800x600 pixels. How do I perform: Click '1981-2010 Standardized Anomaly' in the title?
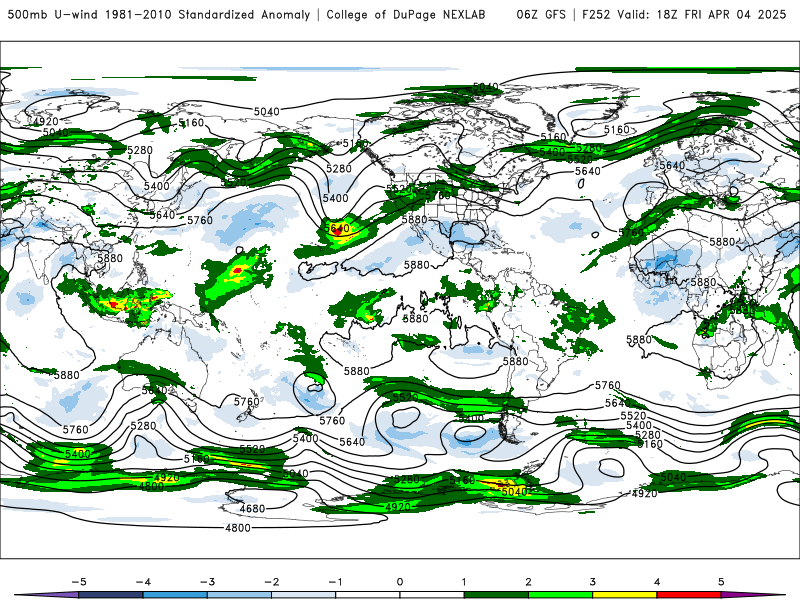208,14
